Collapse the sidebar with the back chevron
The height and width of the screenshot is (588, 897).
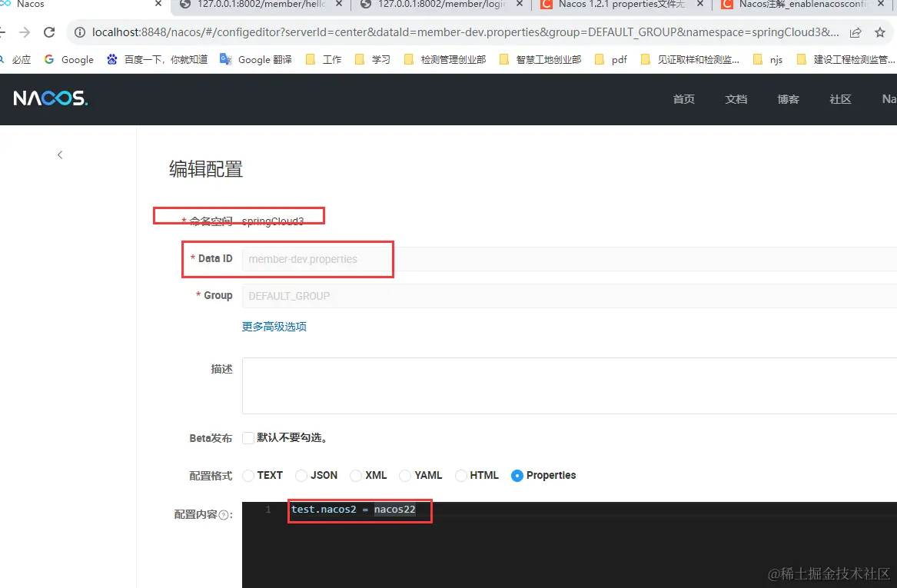coord(60,155)
